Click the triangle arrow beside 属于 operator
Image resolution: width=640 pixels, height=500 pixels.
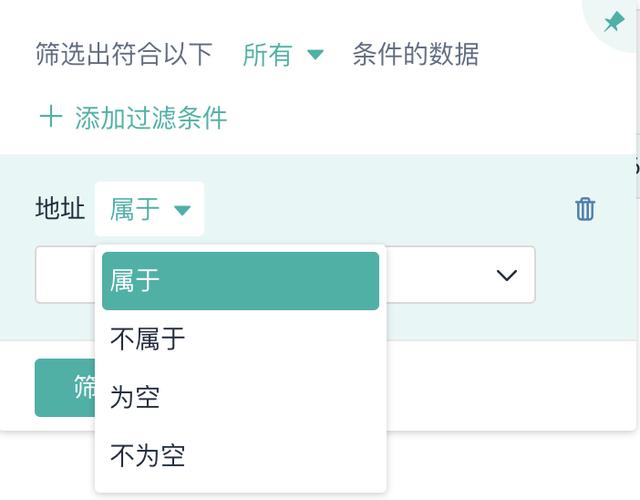click(x=182, y=210)
